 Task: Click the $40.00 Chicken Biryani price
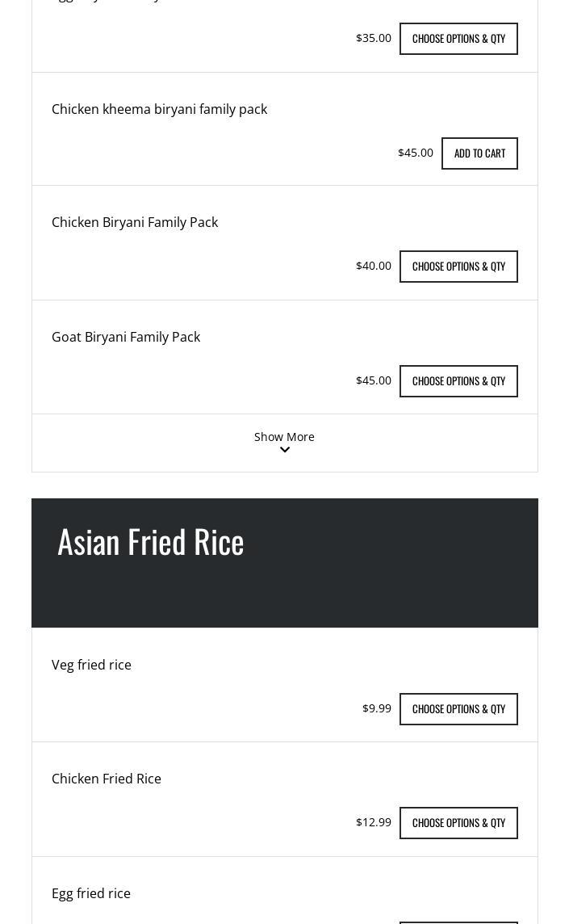[x=374, y=266]
